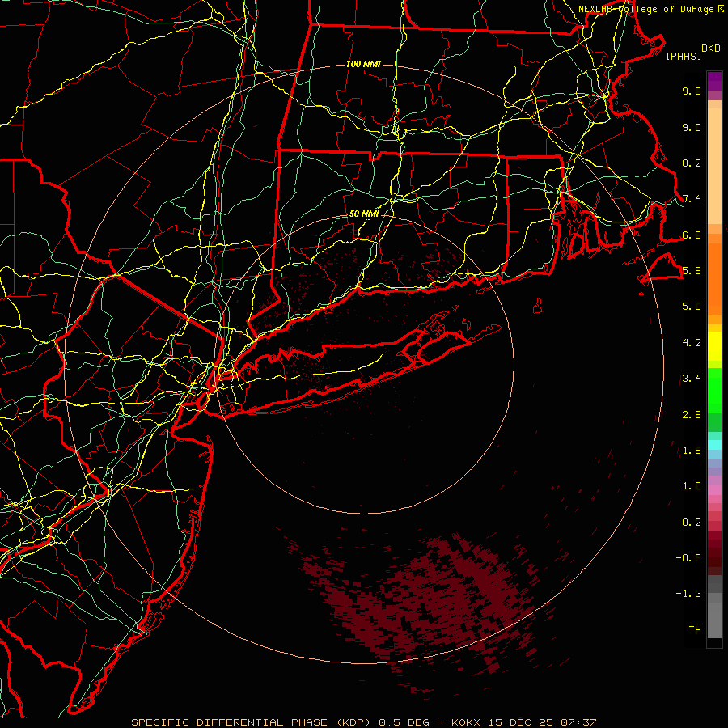This screenshot has height=728, width=728.
Task: Click the -1.3 legend value
Action: pos(688,594)
